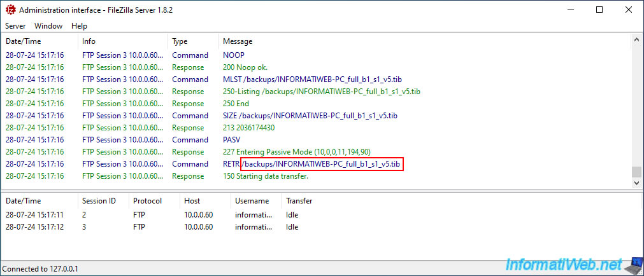Screen dimensions: 644x276
Task: Select session 3 row in sessions list
Action: tap(320, 227)
